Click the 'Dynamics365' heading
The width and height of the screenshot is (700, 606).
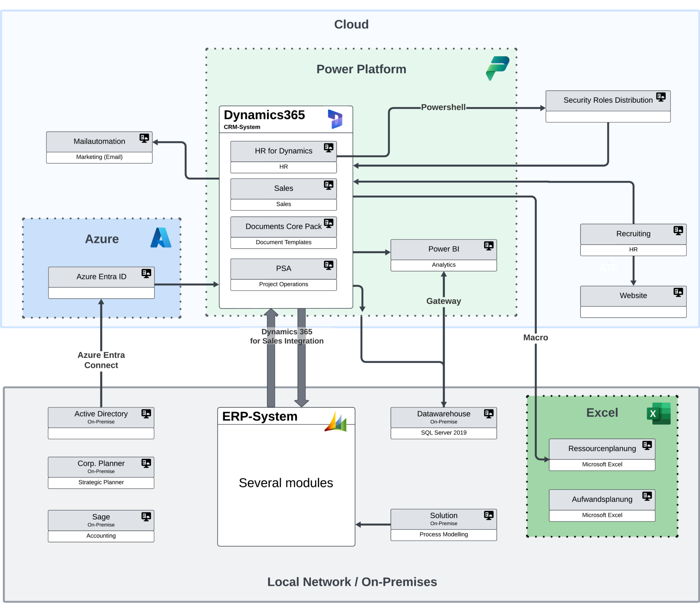264,115
